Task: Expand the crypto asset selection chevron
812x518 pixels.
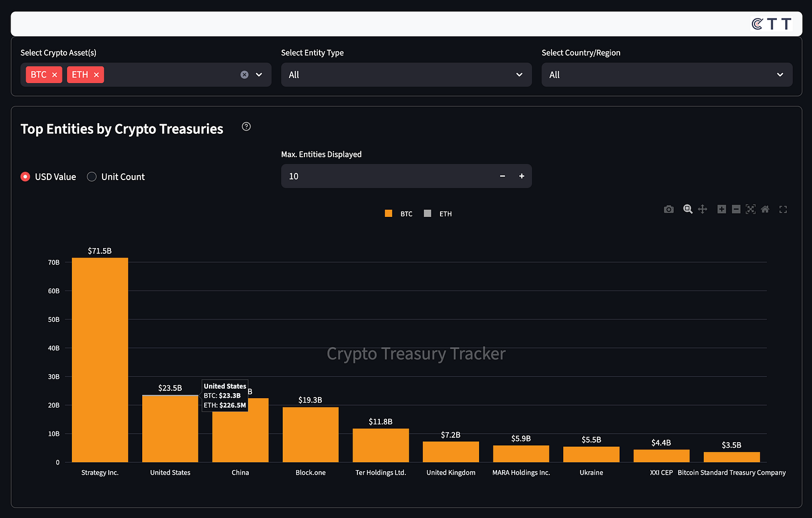Action: 258,74
